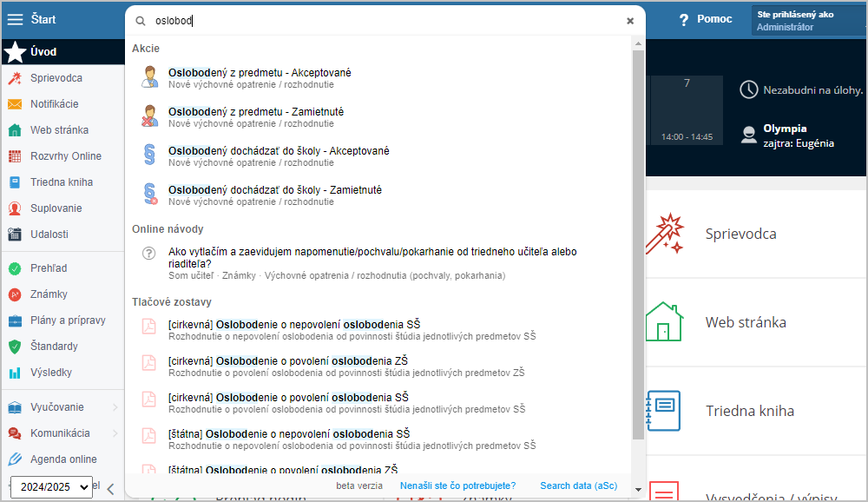This screenshot has height=502, width=868.
Task: Click the Komunikácia chat bubbles icon
Action: coord(15,434)
